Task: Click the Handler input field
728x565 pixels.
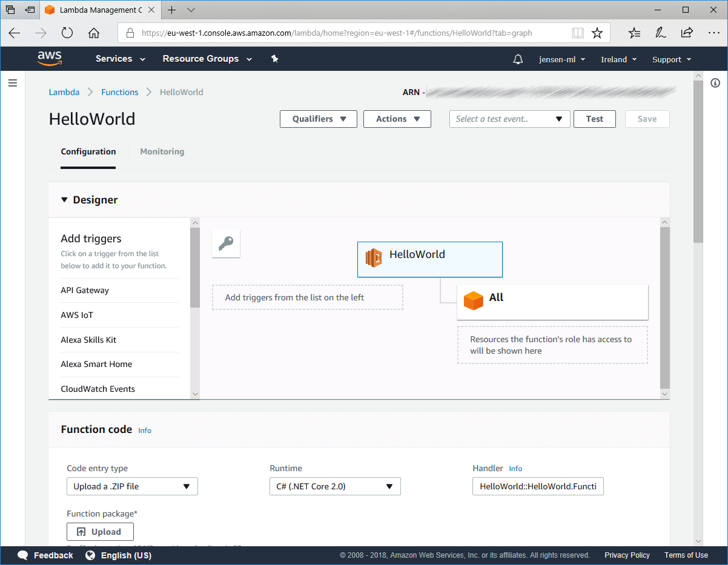Action: pos(538,486)
